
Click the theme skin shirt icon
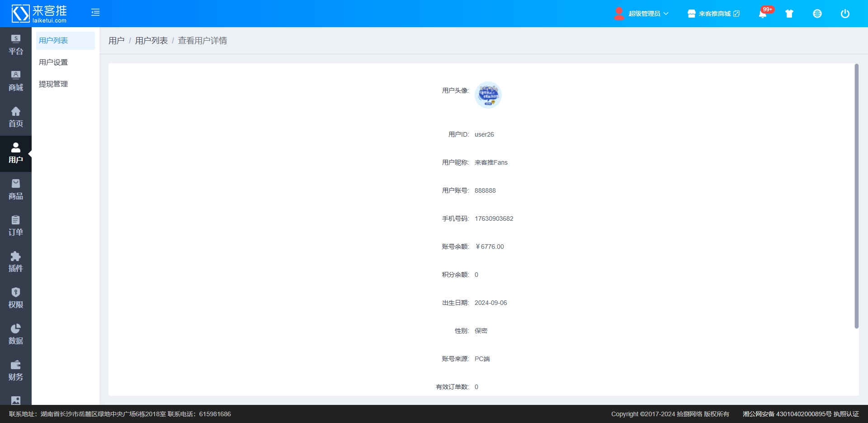789,14
